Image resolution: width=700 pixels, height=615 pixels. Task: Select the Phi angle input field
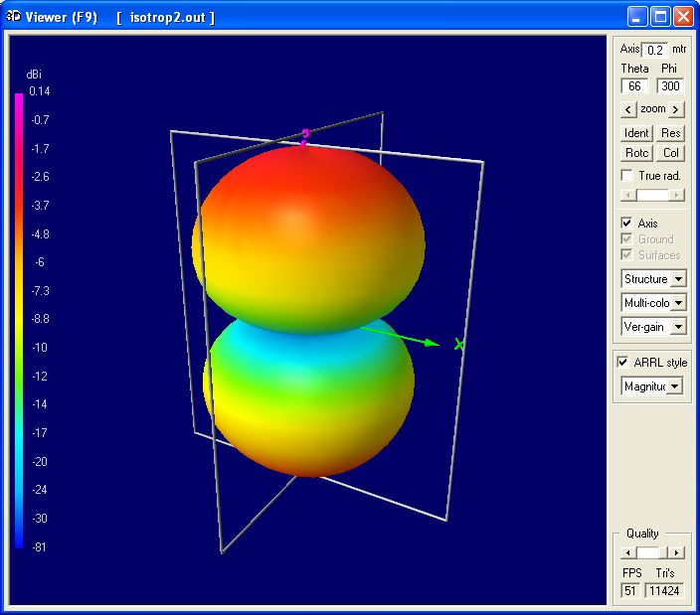coord(670,86)
